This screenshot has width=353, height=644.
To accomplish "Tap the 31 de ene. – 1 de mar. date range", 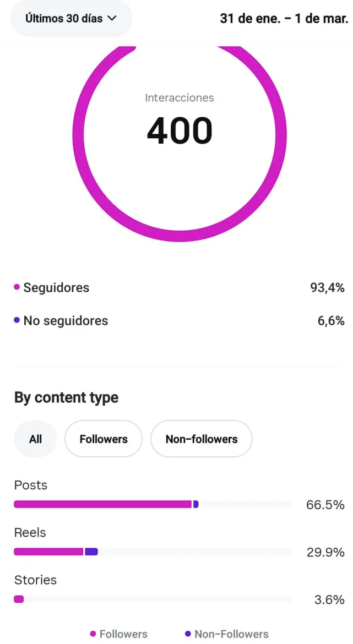I will (x=284, y=18).
